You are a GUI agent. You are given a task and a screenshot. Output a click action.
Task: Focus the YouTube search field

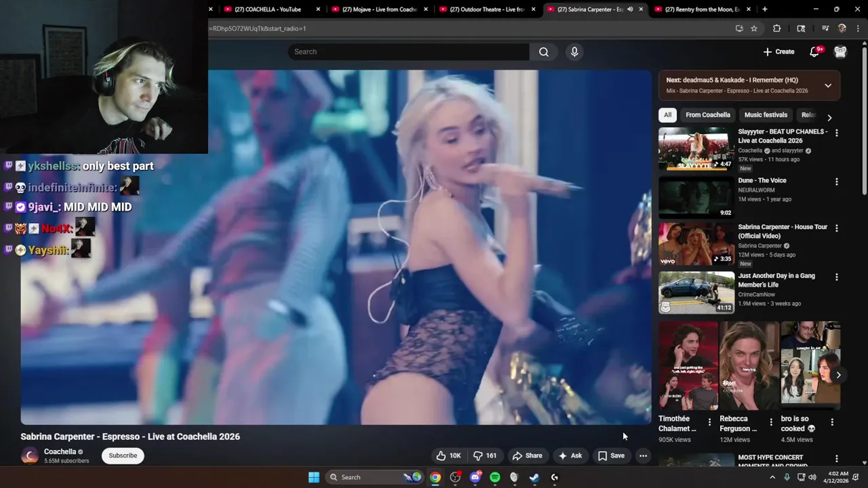pyautogui.click(x=408, y=52)
